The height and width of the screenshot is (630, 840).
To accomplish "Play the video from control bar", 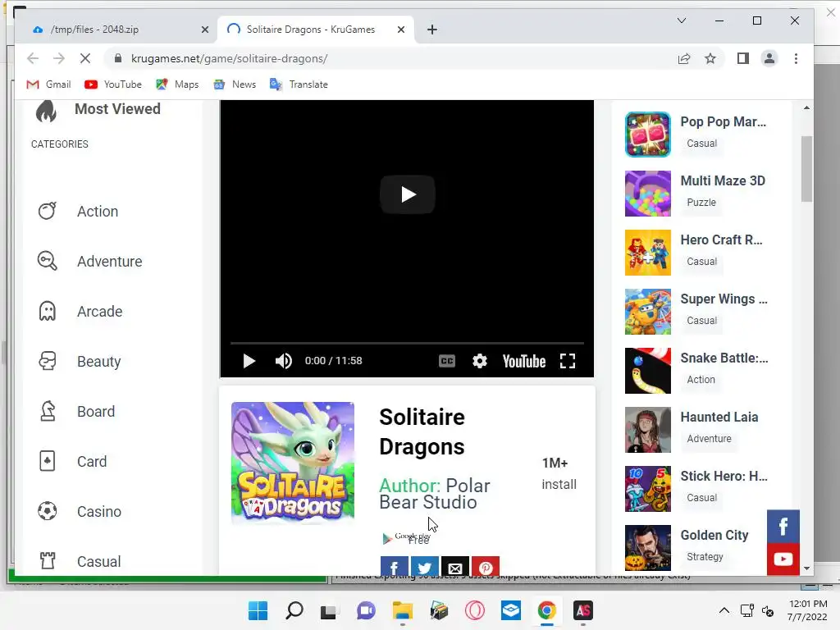I will click(249, 361).
